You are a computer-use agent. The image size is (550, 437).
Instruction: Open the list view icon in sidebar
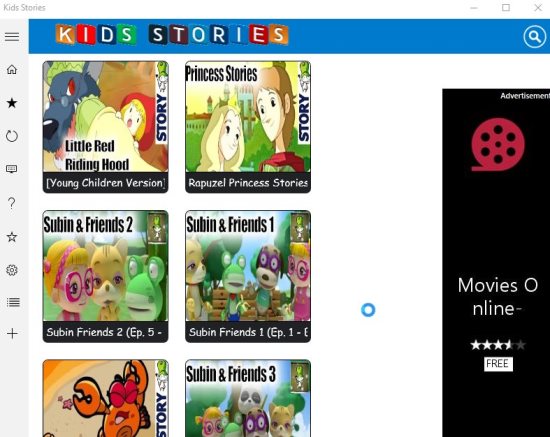pyautogui.click(x=13, y=302)
